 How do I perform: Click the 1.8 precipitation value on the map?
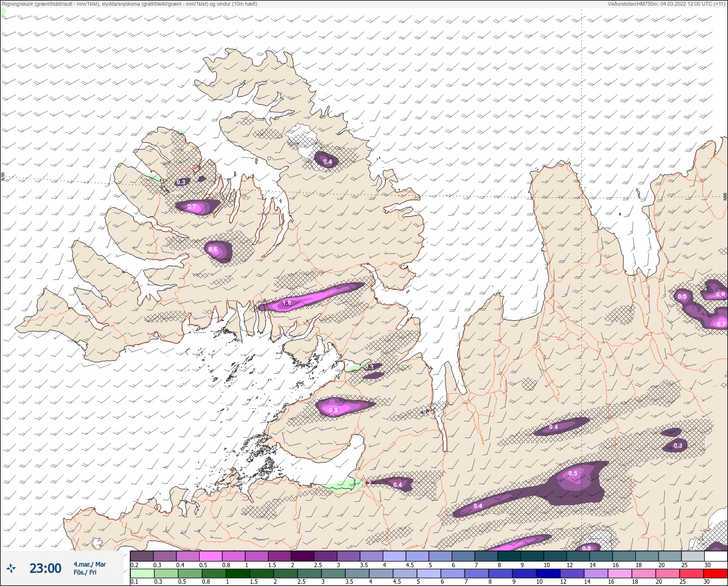287,303
